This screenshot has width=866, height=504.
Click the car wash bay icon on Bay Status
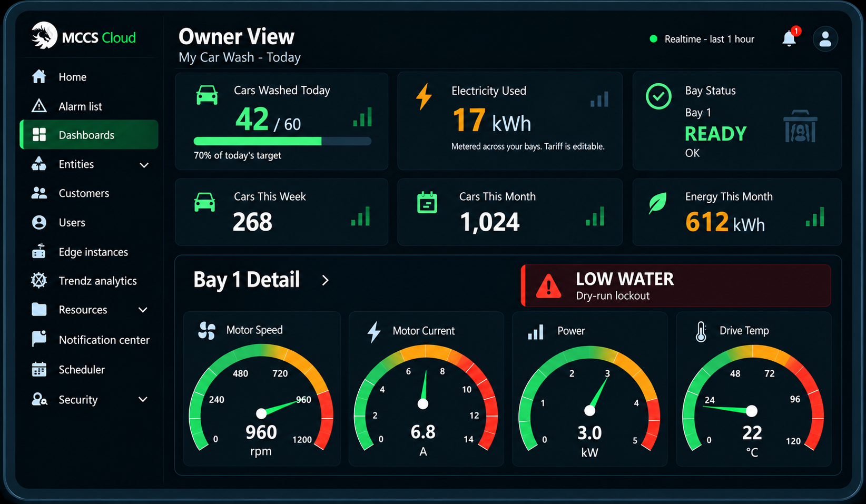[800, 126]
